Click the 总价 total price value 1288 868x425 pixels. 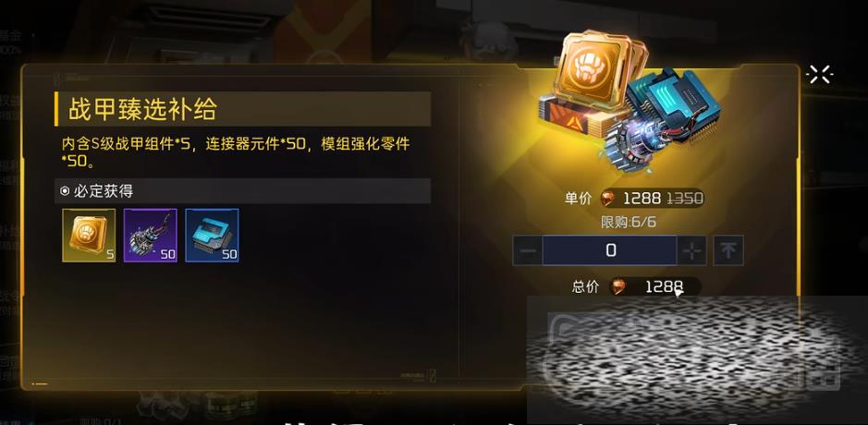tap(665, 286)
